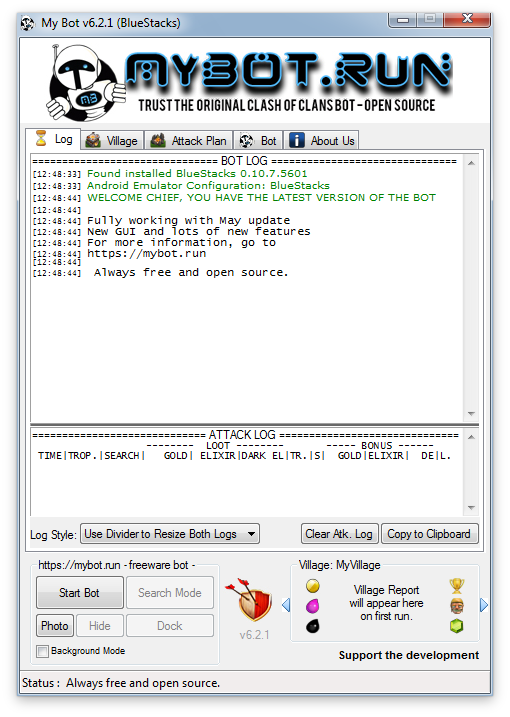
Task: Click Clear Atk. Log button
Action: point(339,534)
